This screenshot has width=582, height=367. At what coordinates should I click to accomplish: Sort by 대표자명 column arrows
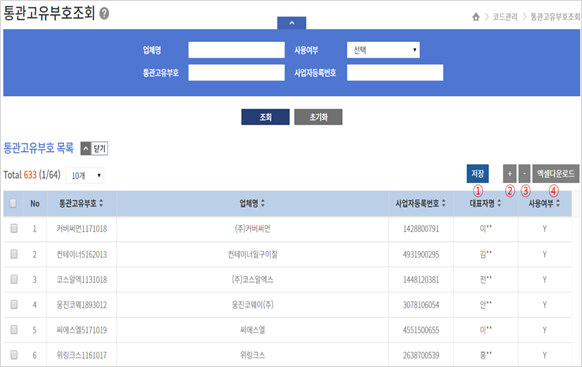tap(499, 203)
